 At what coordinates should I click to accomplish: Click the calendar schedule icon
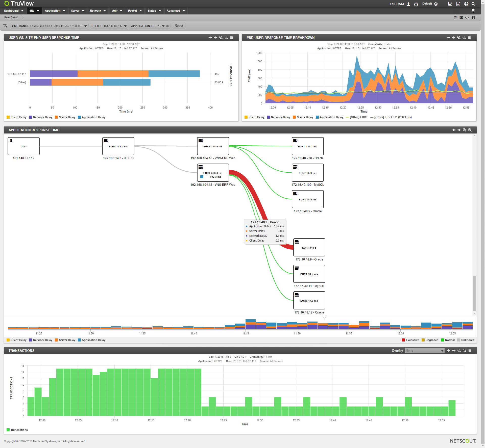456,18
